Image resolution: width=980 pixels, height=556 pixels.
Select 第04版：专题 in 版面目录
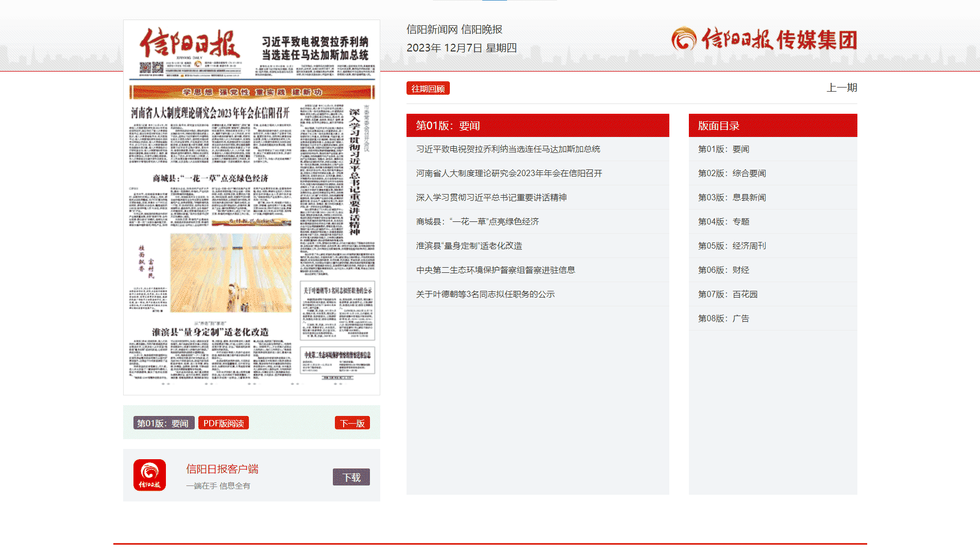coord(723,222)
